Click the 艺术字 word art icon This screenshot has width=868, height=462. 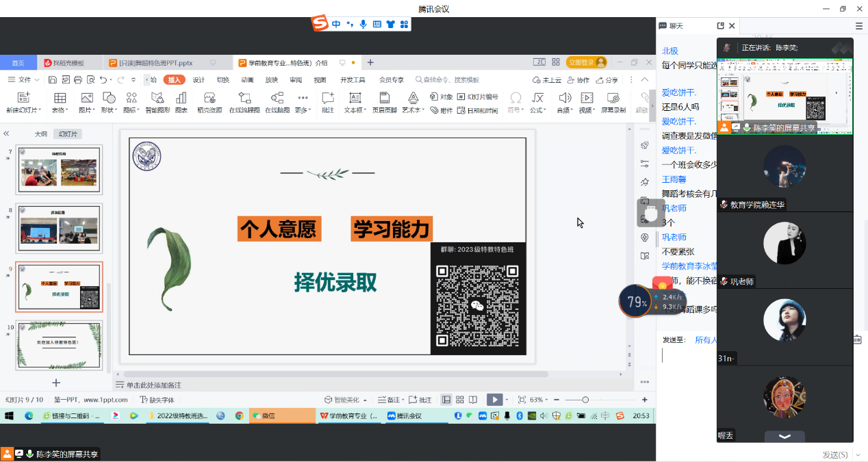(x=413, y=98)
